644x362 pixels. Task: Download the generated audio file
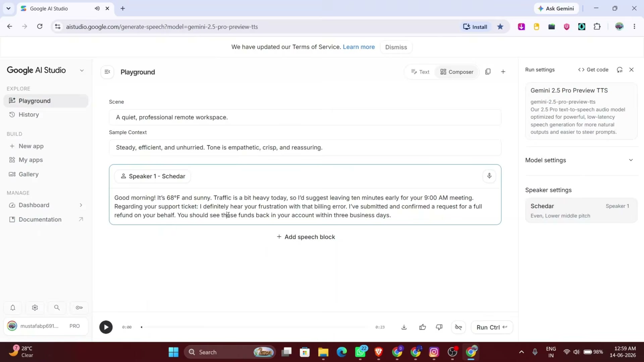click(x=404, y=327)
